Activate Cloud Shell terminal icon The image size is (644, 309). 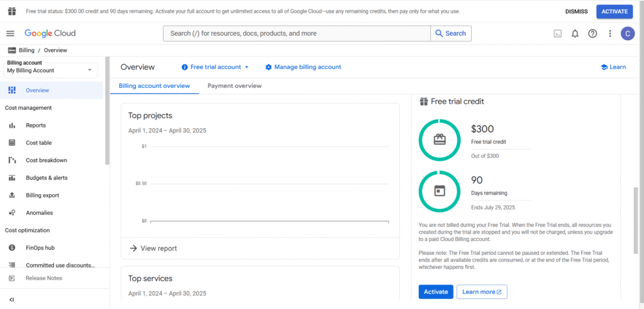(x=557, y=34)
